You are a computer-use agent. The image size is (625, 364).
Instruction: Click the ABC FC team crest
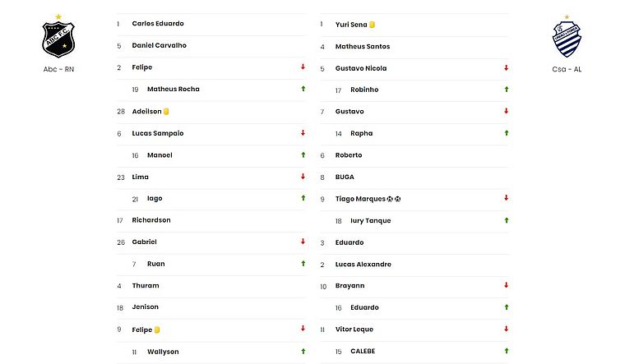58,38
